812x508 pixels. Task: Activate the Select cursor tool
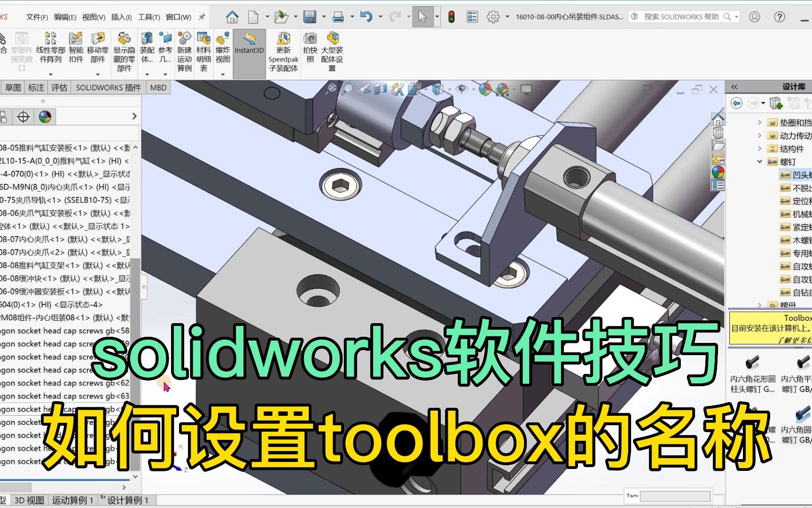(422, 17)
